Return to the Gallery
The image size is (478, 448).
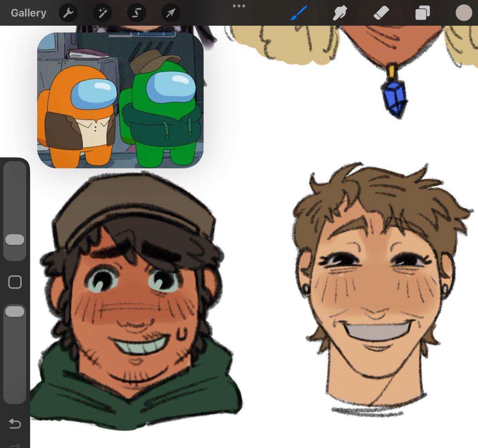[28, 13]
